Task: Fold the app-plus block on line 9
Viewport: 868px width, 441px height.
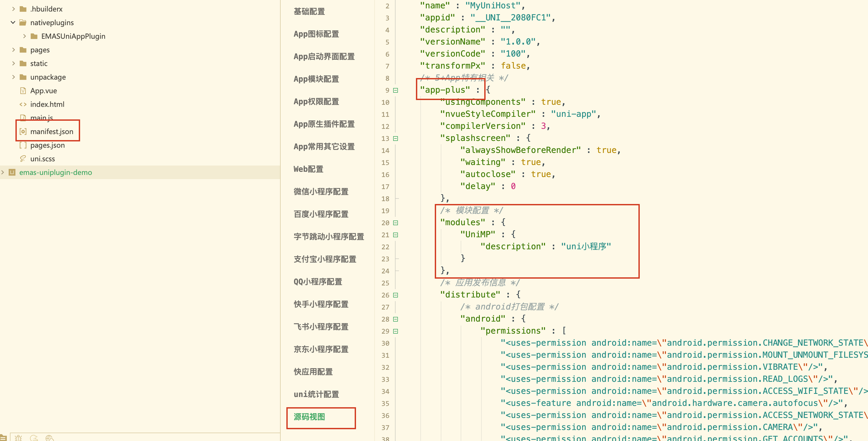Action: point(396,90)
